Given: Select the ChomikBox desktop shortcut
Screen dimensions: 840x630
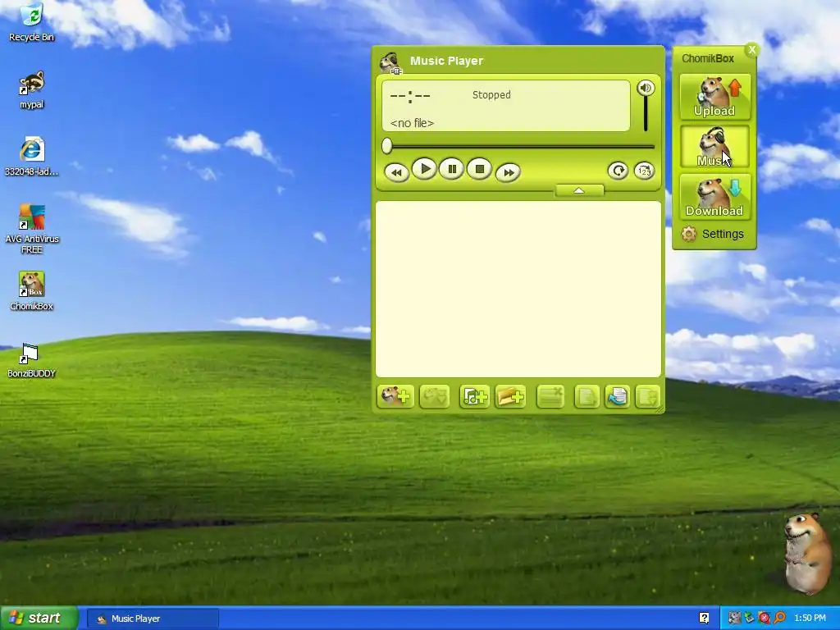Looking at the screenshot, I should pyautogui.click(x=32, y=291).
